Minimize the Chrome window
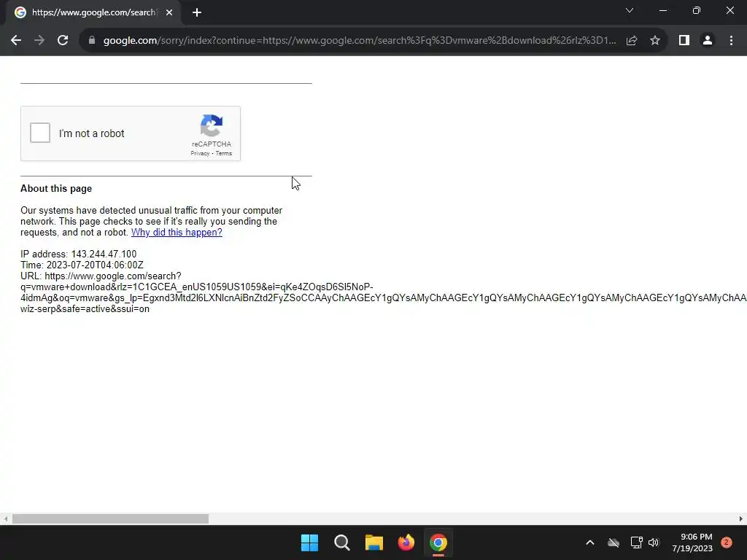The image size is (747, 560). (663, 10)
